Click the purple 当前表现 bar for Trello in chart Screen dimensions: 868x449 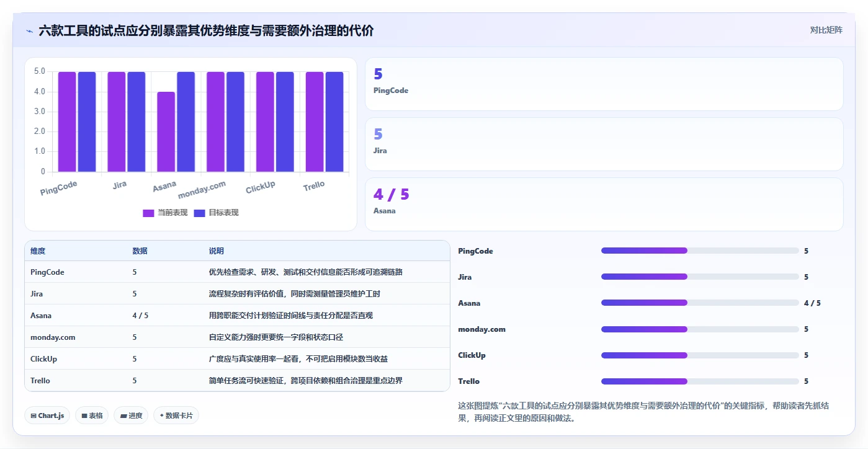coord(315,122)
